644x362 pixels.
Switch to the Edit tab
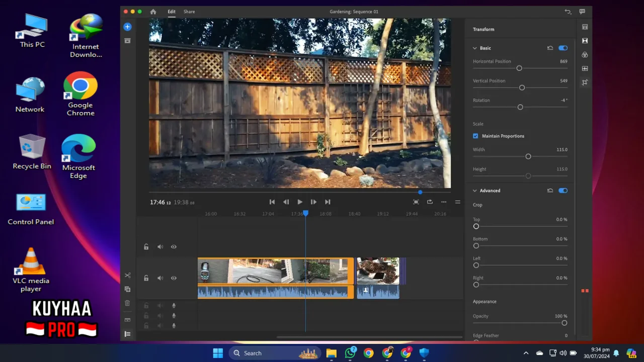point(172,12)
